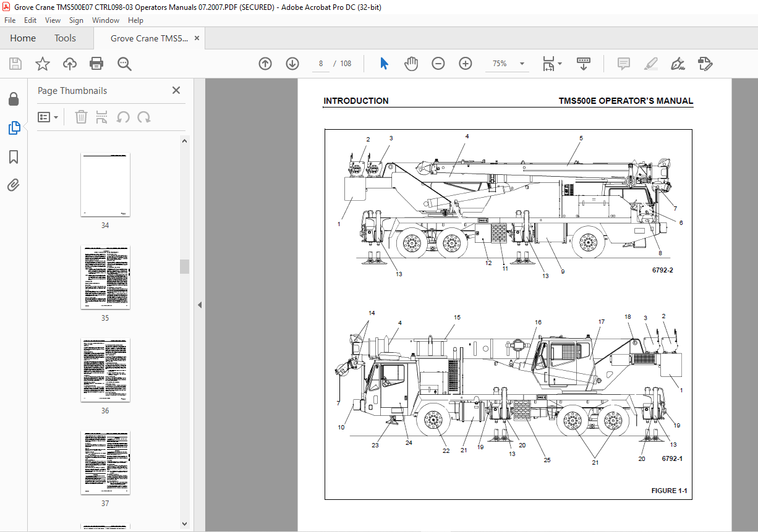The width and height of the screenshot is (758, 532).
Task: Switch to the Tools tab
Action: point(65,38)
